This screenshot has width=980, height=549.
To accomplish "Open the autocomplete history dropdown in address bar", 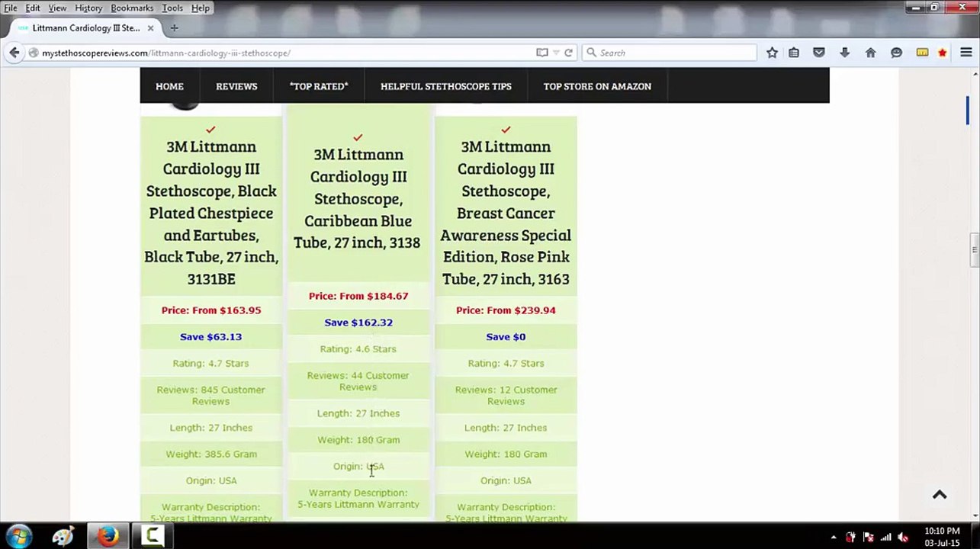I will pyautogui.click(x=556, y=53).
